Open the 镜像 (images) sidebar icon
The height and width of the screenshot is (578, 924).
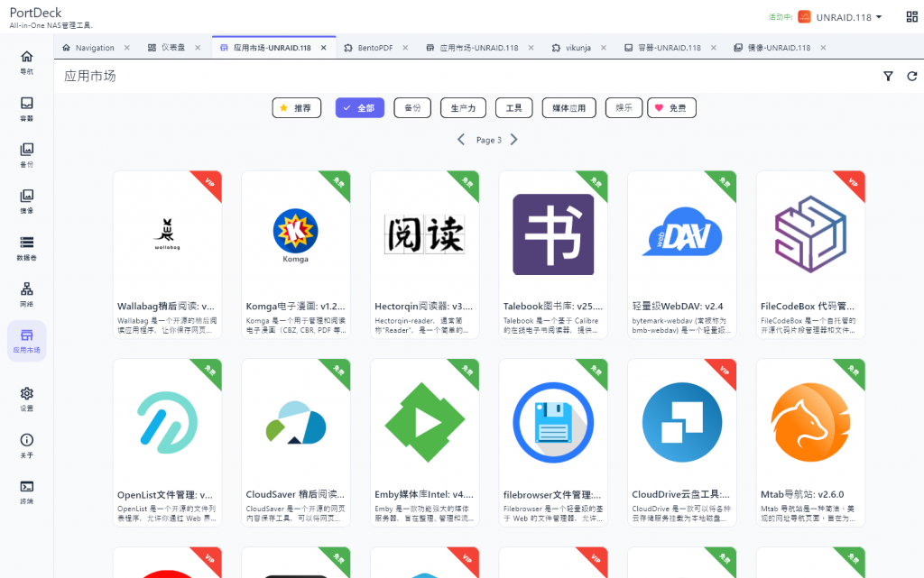(x=27, y=201)
